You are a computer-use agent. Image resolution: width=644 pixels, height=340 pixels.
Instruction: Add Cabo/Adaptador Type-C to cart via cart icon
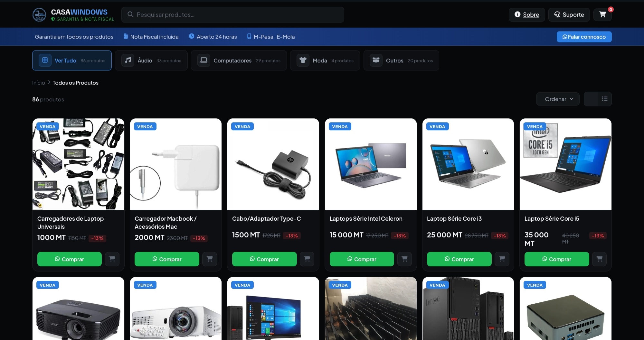click(307, 259)
